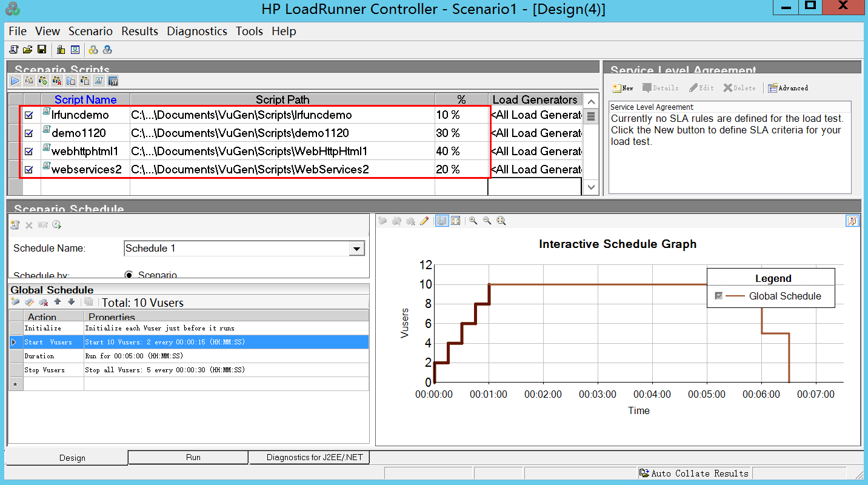Click the Open Scenario folder icon
The width and height of the screenshot is (868, 485).
click(28, 49)
